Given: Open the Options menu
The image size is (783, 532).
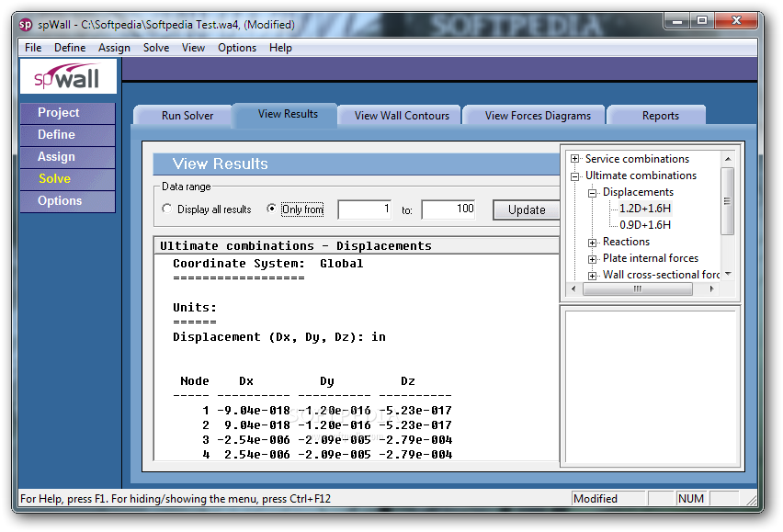Looking at the screenshot, I should point(237,48).
